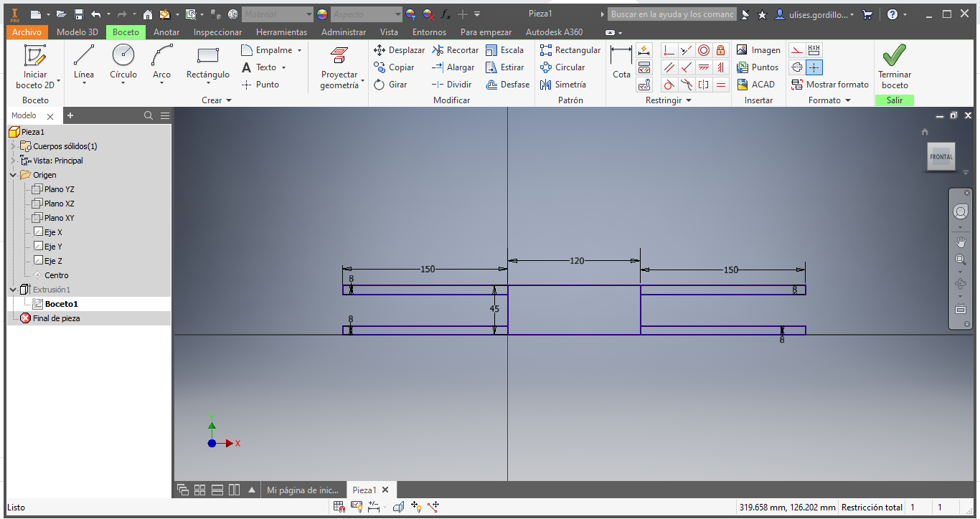Click the clear appearance color icon
Screen dimensions: 980x519
click(x=428, y=14)
